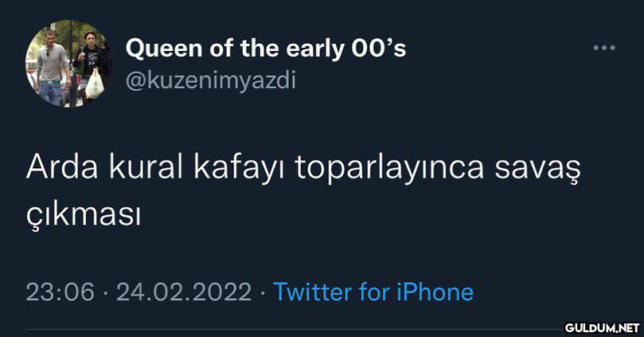Click the @kuzenimyazdi handle

(210, 80)
